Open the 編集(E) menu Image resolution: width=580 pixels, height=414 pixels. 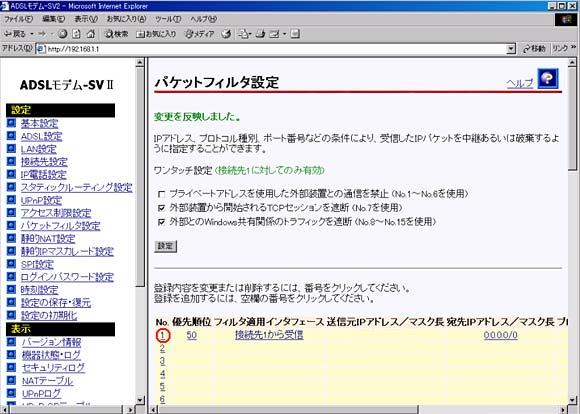54,19
